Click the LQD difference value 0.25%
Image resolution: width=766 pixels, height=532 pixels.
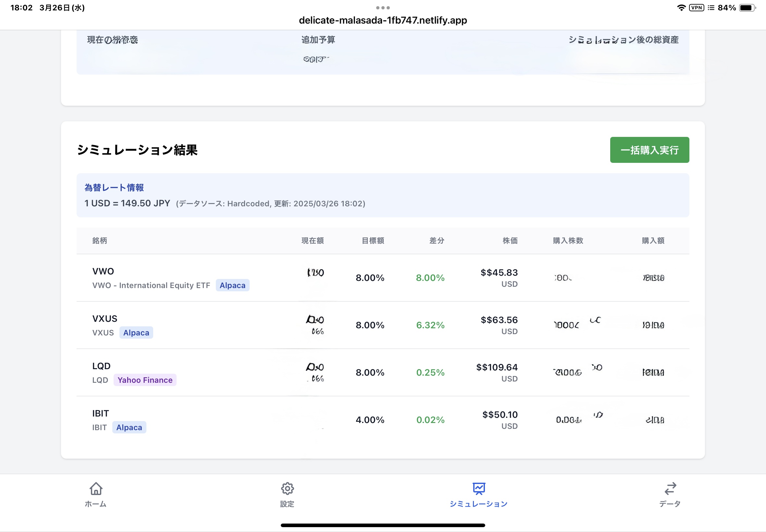[x=430, y=372]
